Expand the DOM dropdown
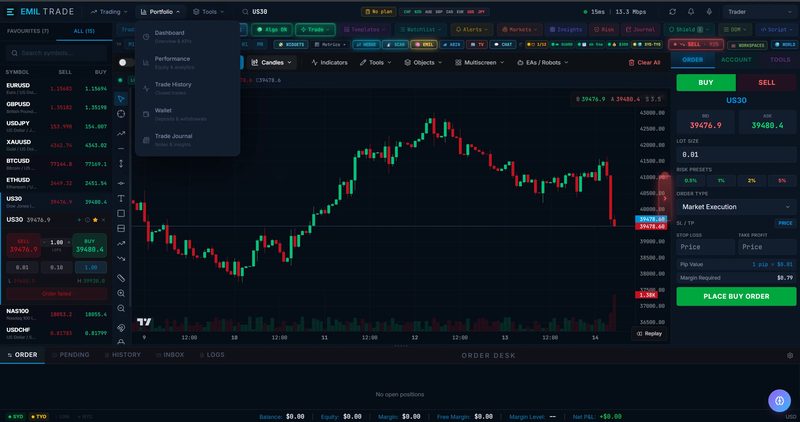Image resolution: width=800 pixels, height=422 pixels. coord(735,30)
